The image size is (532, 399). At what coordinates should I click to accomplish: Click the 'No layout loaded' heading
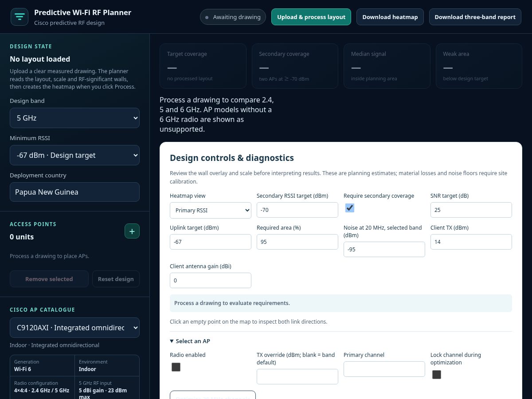[x=40, y=59]
